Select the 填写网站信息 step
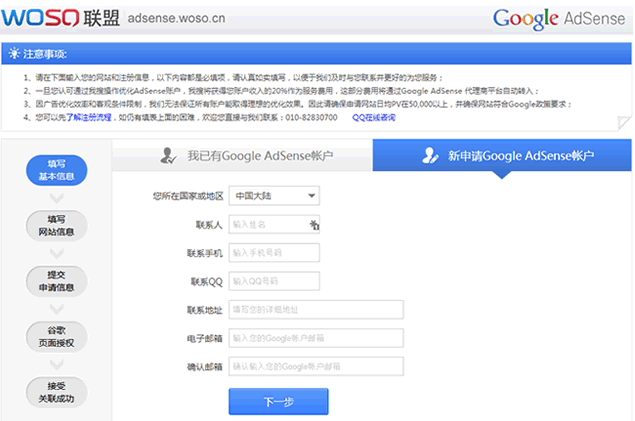 point(57,225)
